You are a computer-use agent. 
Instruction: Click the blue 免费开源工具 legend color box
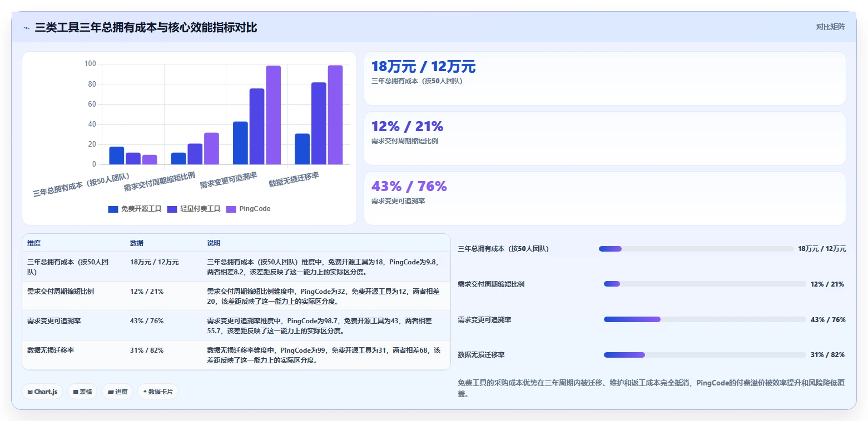click(x=113, y=209)
